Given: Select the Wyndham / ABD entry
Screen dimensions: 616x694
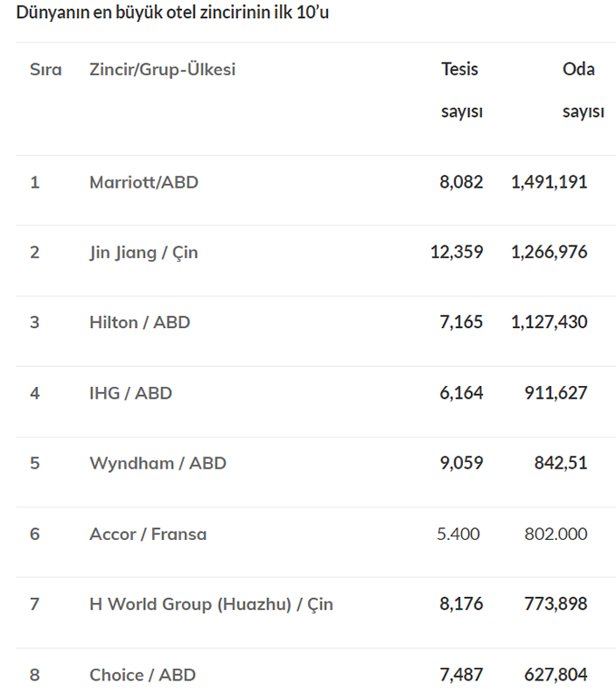Looking at the screenshot, I should click(158, 463).
